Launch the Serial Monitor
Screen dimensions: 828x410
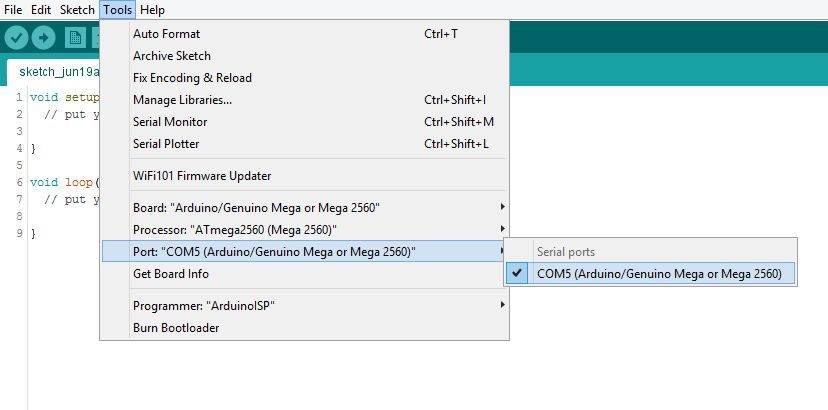pos(305,122)
